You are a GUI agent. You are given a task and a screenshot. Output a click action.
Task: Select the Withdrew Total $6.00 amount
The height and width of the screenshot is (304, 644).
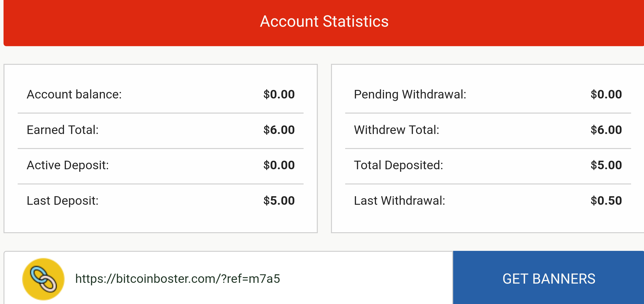[x=606, y=130]
